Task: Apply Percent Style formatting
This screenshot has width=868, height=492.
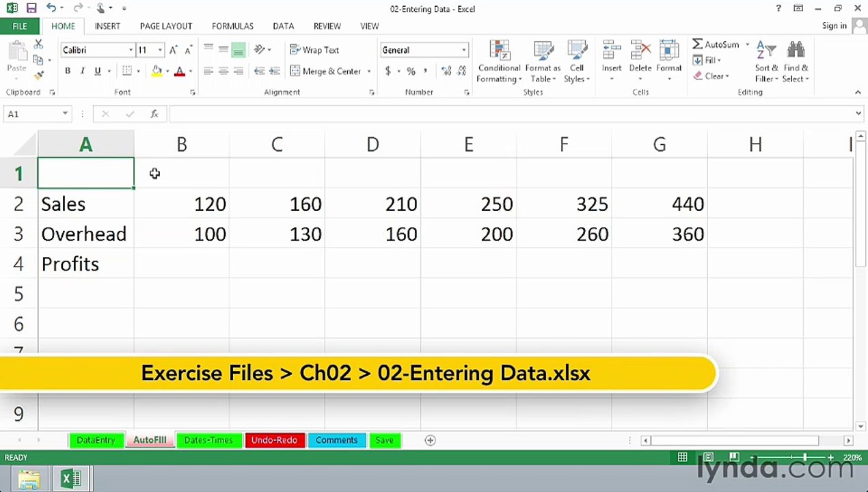Action: click(411, 71)
